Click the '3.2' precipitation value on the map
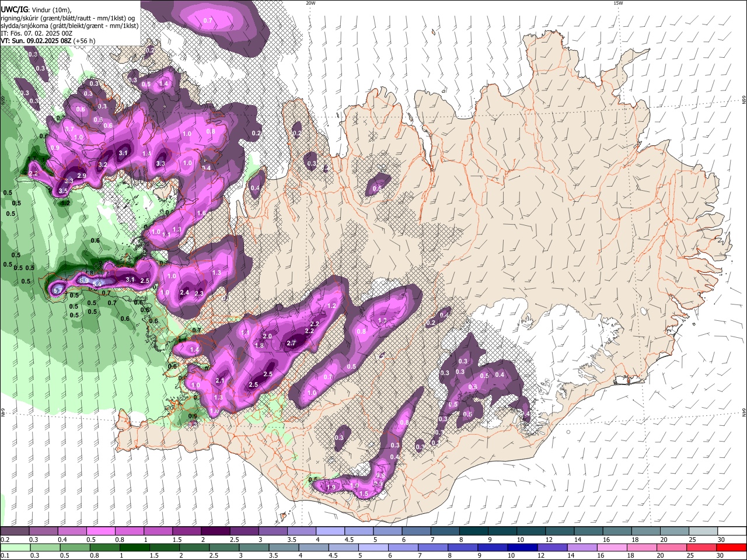The height and width of the screenshot is (560, 747). pyautogui.click(x=103, y=164)
